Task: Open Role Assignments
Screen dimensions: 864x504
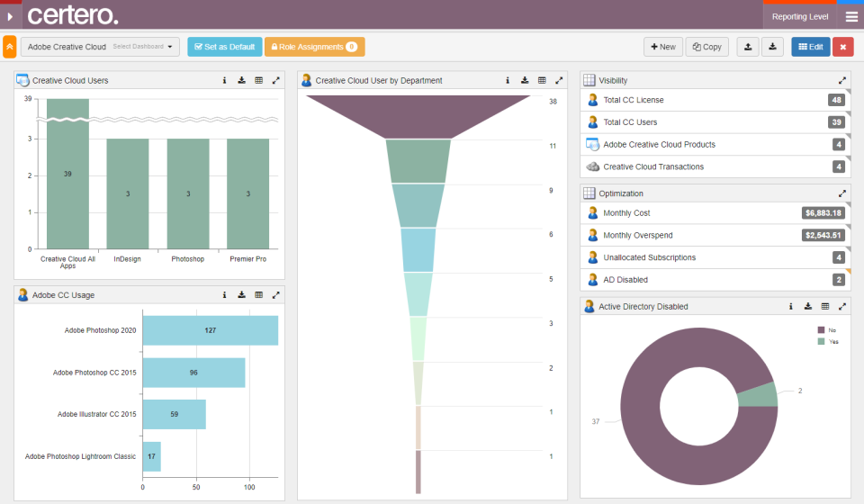Action: (314, 47)
